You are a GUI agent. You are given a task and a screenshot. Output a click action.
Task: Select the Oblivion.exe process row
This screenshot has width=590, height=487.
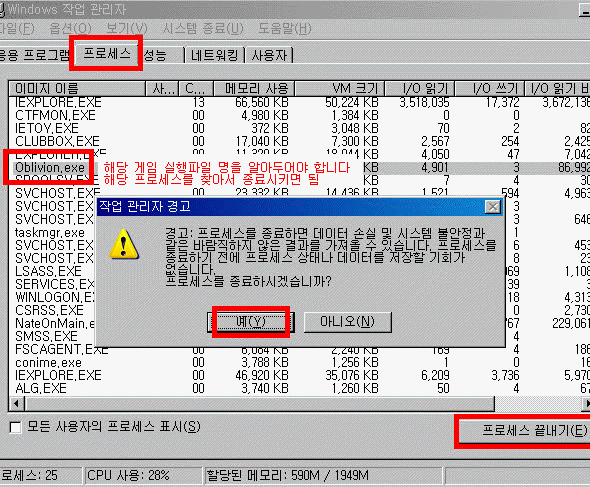coord(299,167)
